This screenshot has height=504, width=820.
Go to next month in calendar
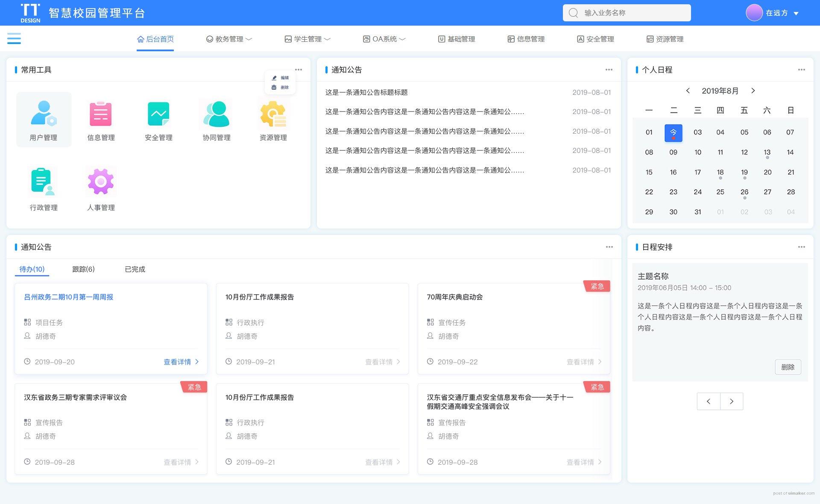753,91
